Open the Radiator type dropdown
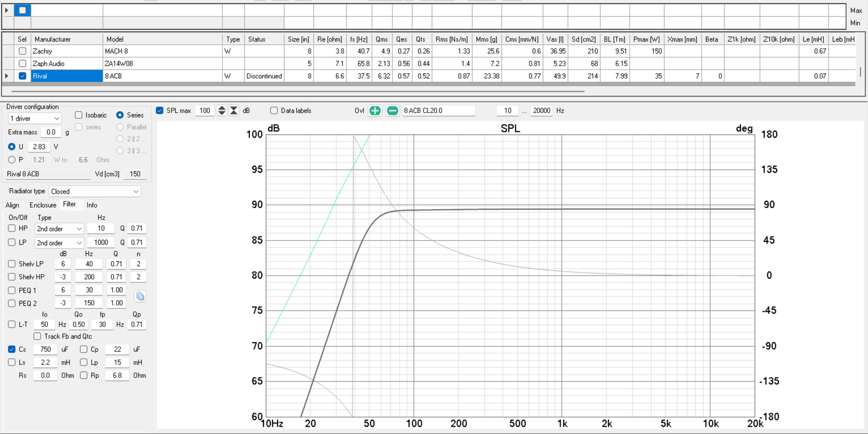The image size is (868, 434). 95,191
